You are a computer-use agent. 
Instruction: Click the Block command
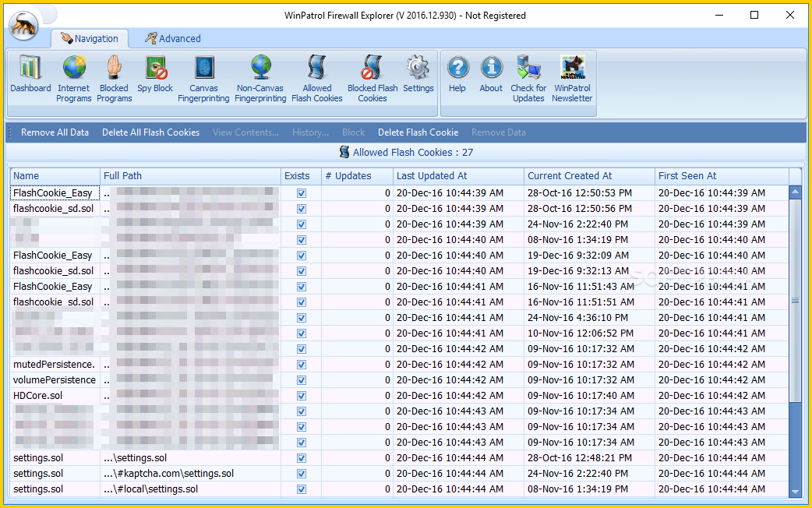[x=353, y=132]
